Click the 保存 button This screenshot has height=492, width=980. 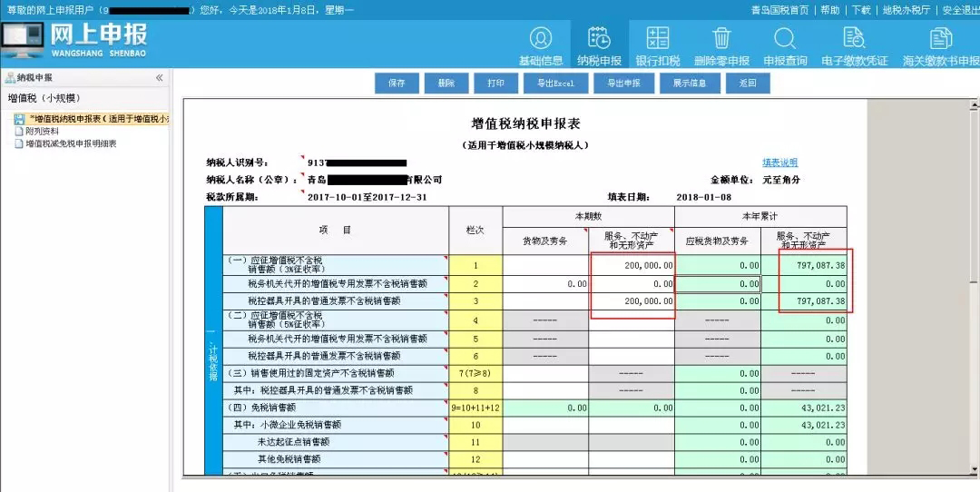pyautogui.click(x=397, y=84)
